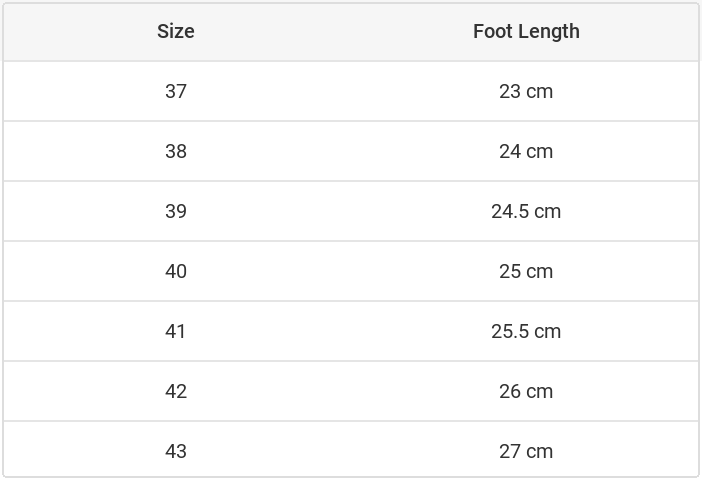Choose the size 39 cell
Screen dimensions: 702x480
(x=176, y=211)
